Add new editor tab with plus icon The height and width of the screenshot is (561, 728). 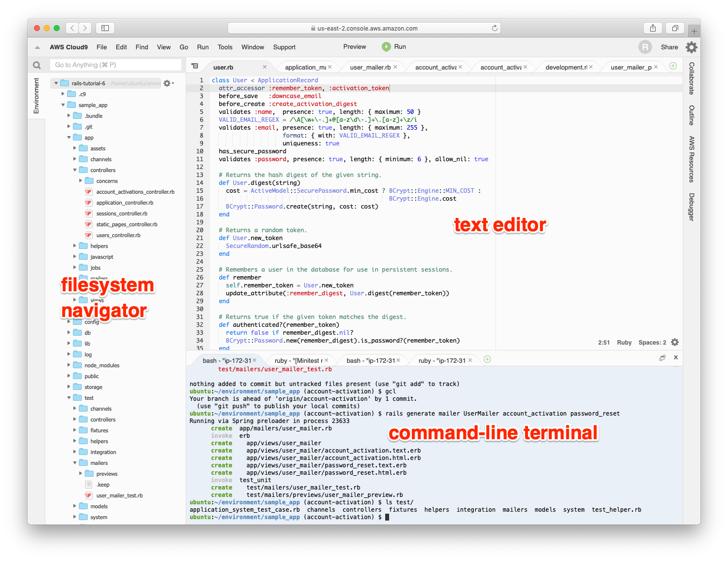[673, 66]
